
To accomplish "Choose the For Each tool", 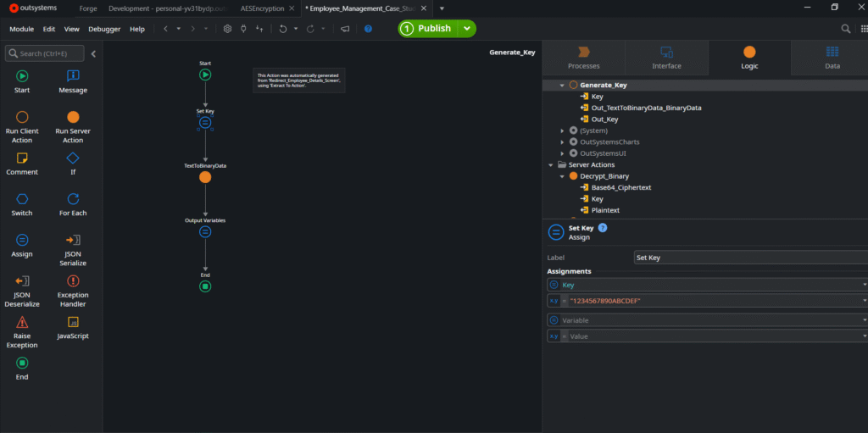I will pos(73,205).
